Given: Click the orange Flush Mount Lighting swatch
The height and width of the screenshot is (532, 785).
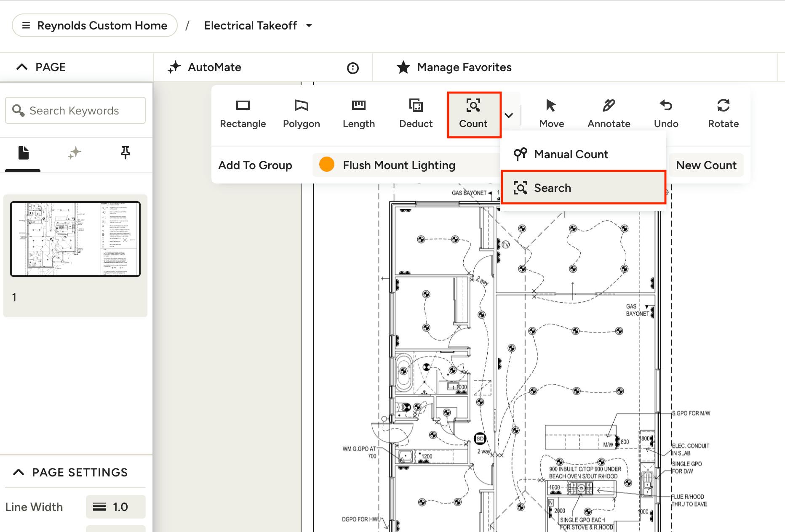Looking at the screenshot, I should (327, 165).
